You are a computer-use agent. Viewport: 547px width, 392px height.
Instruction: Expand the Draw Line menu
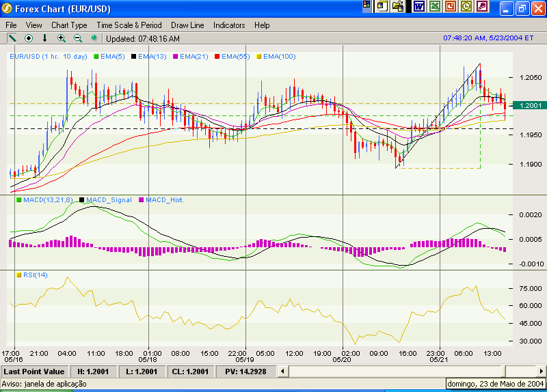coord(187,25)
